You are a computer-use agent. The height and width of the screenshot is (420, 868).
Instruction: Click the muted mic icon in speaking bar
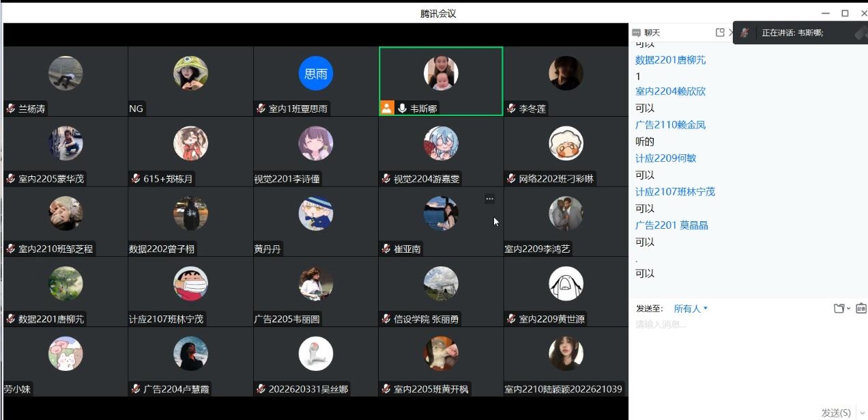point(744,33)
